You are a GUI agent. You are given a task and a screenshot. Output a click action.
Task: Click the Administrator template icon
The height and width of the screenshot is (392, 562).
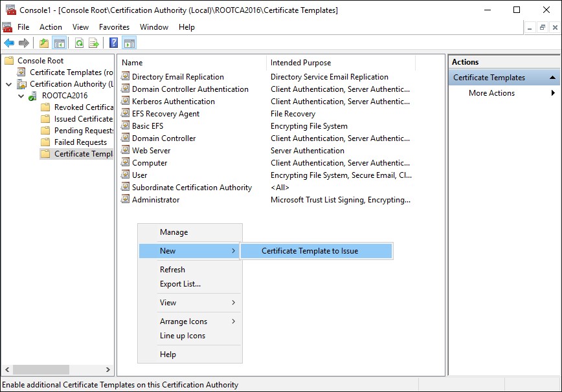[x=125, y=199]
